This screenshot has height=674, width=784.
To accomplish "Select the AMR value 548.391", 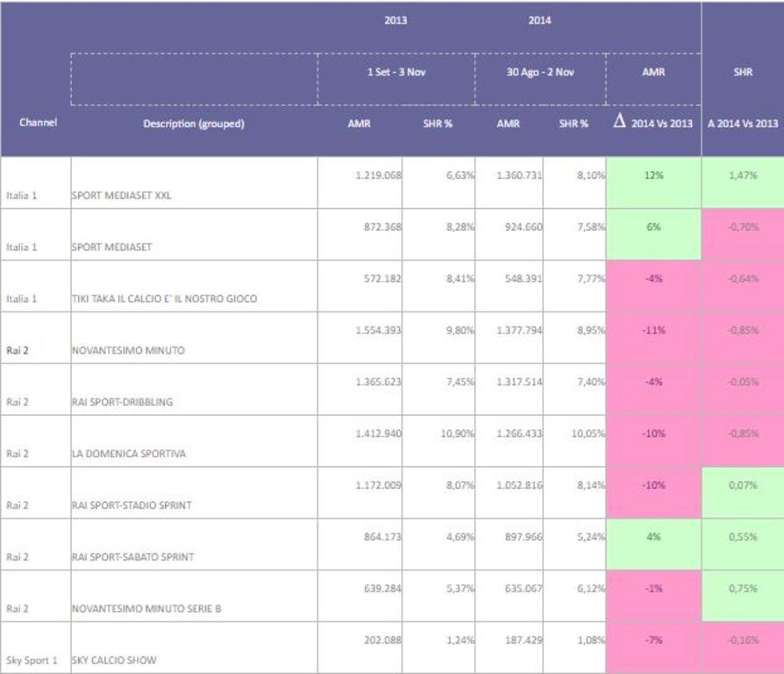I will click(x=524, y=278).
